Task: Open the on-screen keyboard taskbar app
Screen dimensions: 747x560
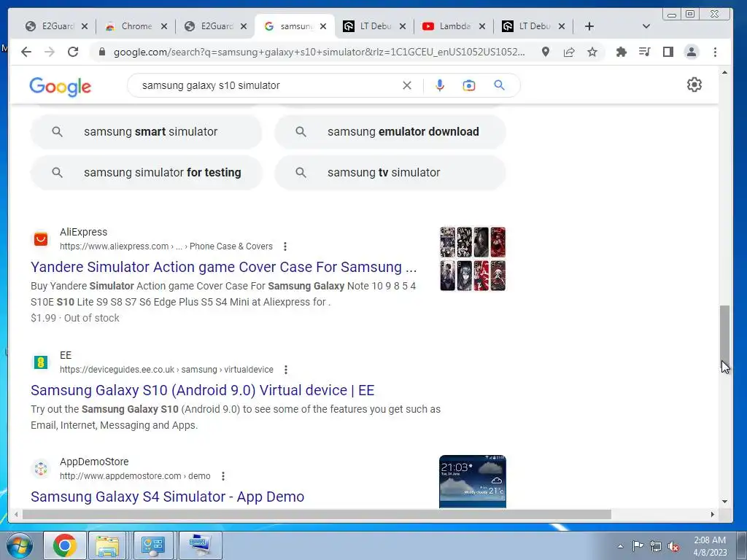Action: tap(201, 545)
